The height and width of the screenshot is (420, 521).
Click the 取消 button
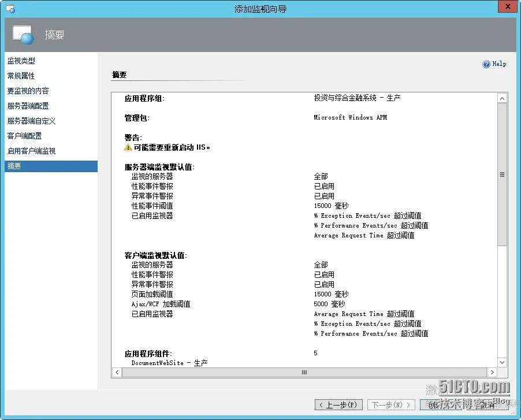(487, 405)
